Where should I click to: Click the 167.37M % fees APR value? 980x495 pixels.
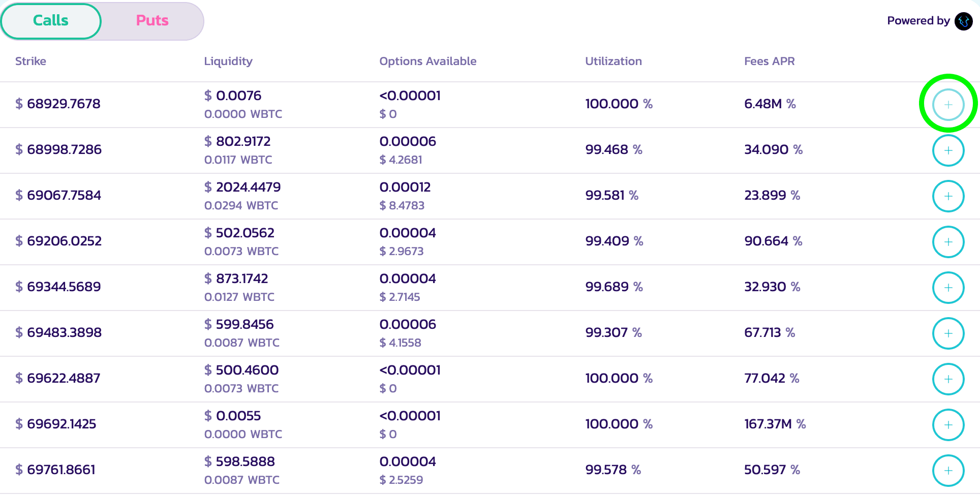(775, 424)
